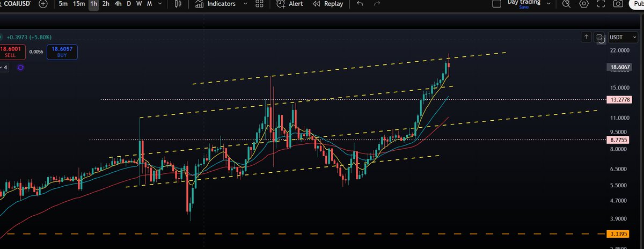Create a new Alert

(x=290, y=4)
